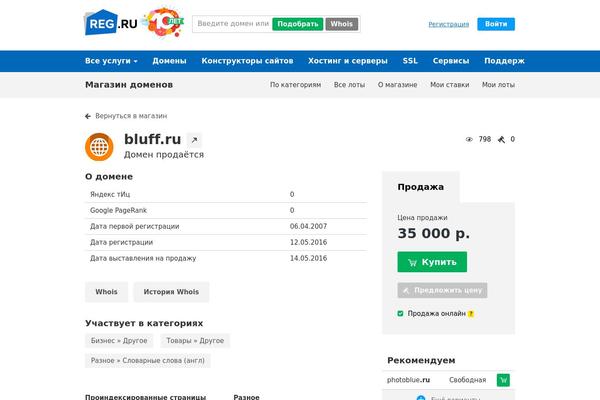This screenshot has height=400, width=600.
Task: Click the Домен продаётся subtitle
Action: coord(164,155)
